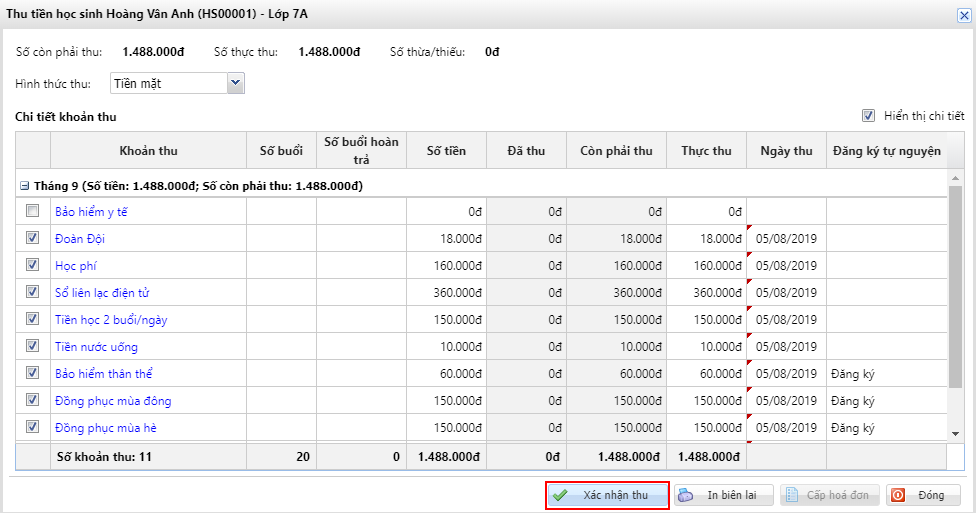Check the Bảo hiểm y tế checkbox

point(32,211)
